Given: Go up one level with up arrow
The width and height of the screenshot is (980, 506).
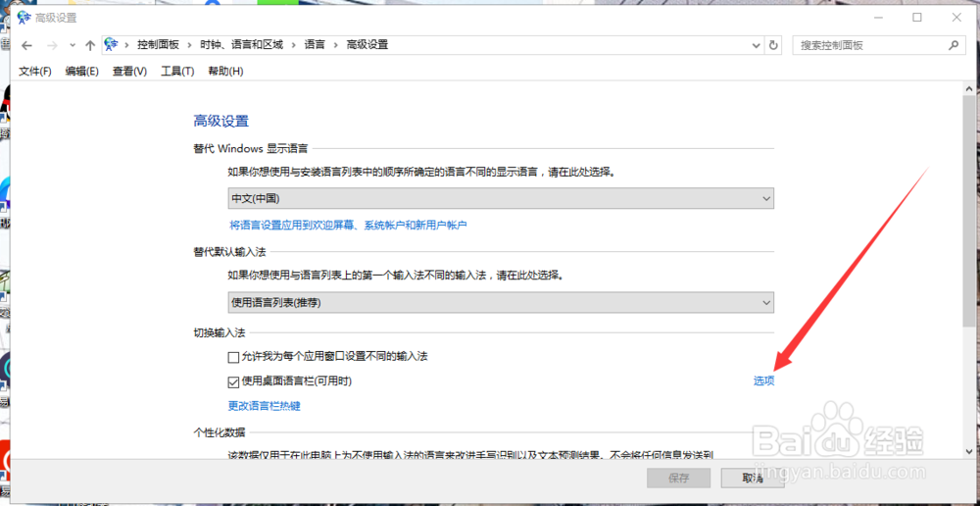Looking at the screenshot, I should coord(90,45).
